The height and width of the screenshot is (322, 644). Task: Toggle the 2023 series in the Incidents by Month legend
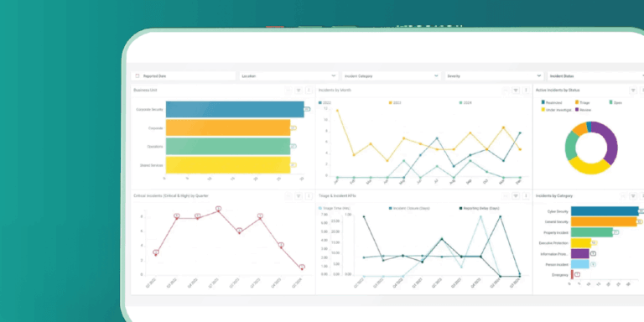(395, 102)
